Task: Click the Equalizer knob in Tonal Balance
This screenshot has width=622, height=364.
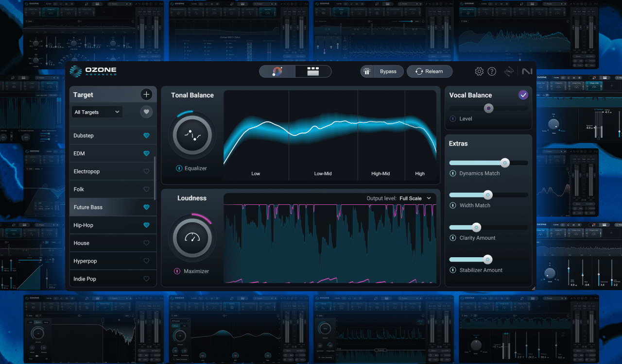Action: (x=192, y=135)
